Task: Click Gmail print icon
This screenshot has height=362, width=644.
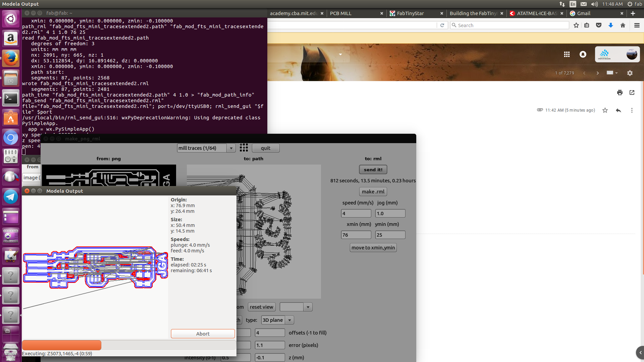Action: [620, 93]
